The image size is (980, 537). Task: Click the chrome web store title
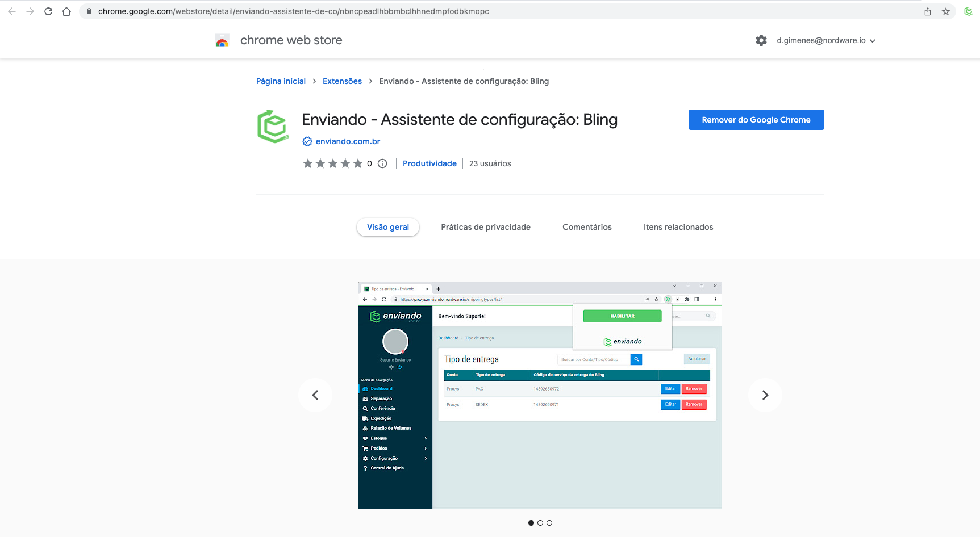click(291, 40)
